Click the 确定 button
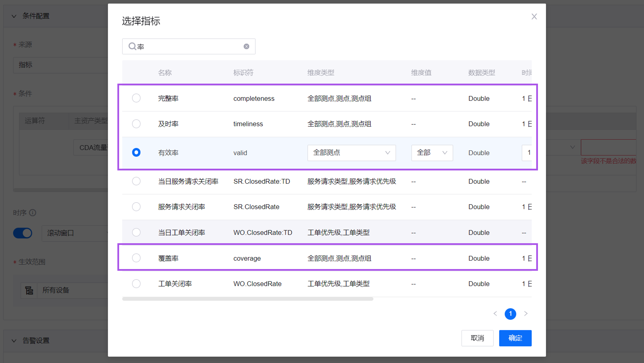The height and width of the screenshot is (363, 644). coord(515,338)
